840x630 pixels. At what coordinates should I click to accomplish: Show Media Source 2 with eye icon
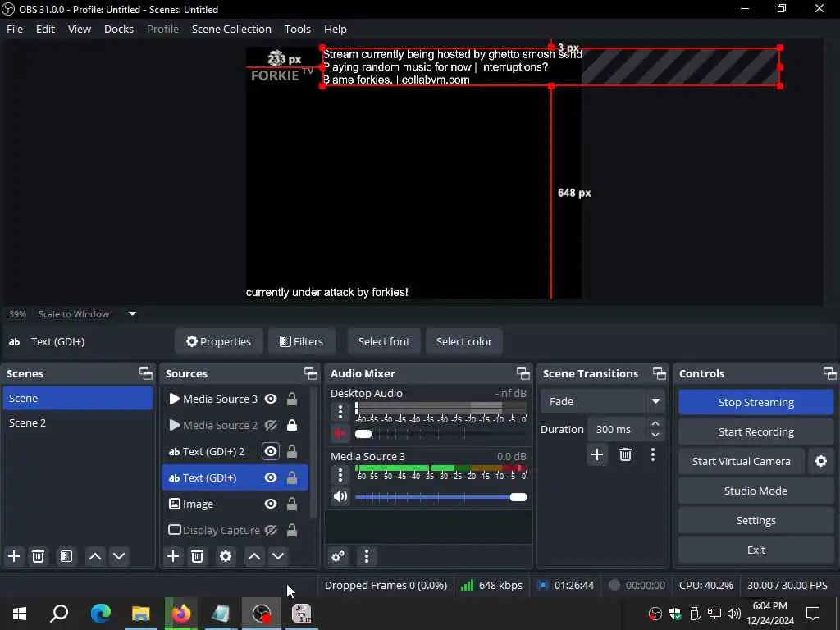271,425
